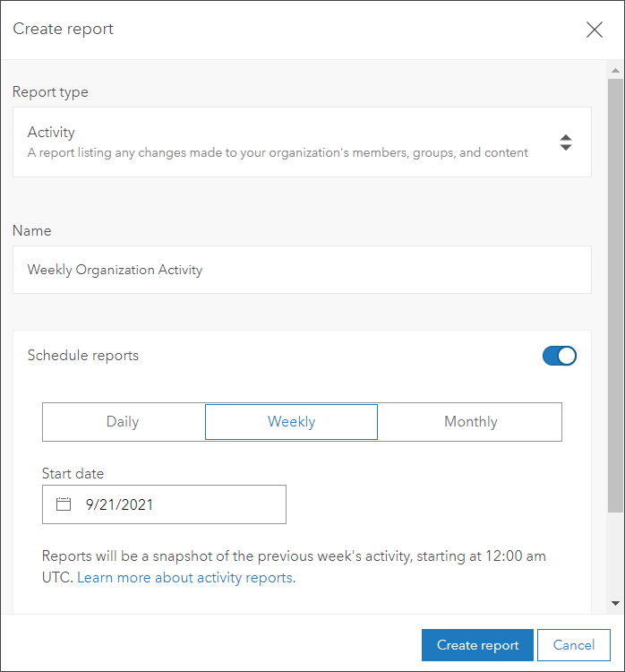Click the Create report button
Image resolution: width=625 pixels, height=672 pixels.
coord(477,644)
